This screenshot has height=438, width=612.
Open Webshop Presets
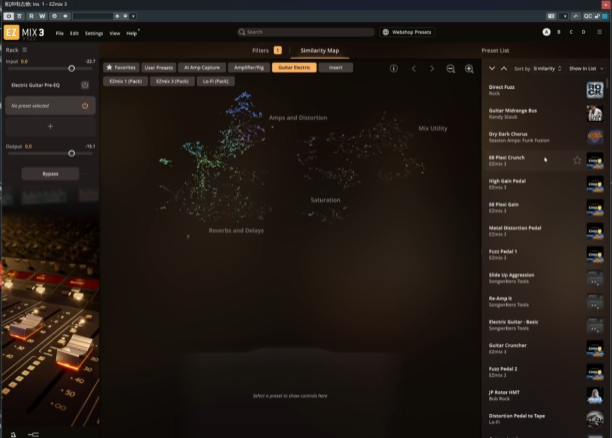(407, 32)
